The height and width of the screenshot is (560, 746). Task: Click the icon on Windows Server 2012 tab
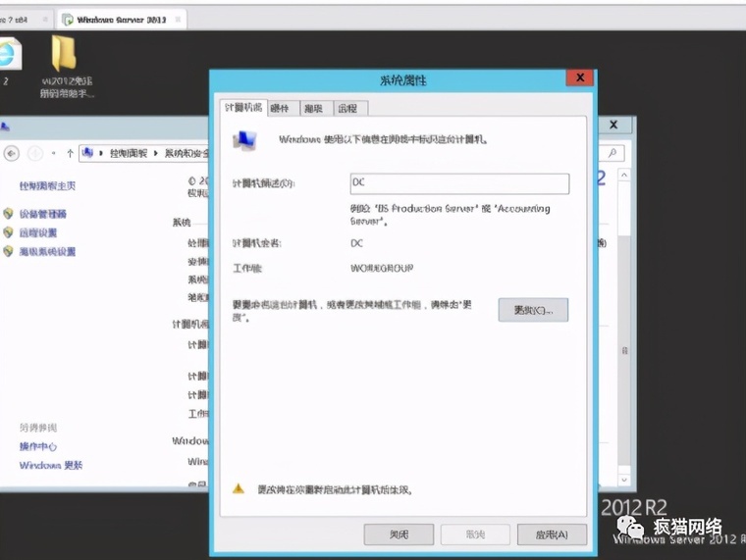coord(68,20)
